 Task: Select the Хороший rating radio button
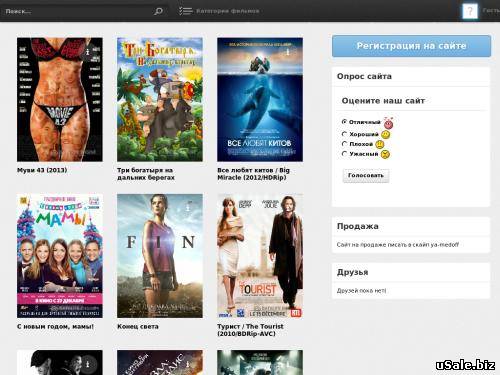344,134
